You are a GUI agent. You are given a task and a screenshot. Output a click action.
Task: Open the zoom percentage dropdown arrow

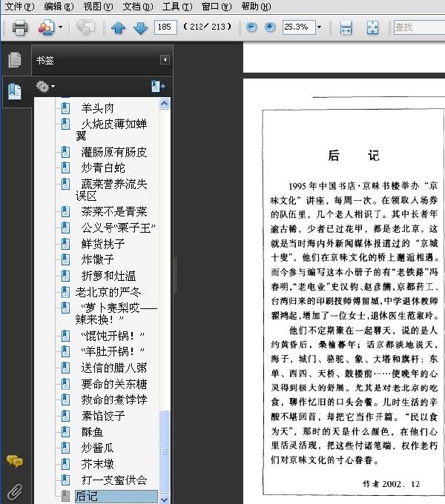click(x=319, y=27)
